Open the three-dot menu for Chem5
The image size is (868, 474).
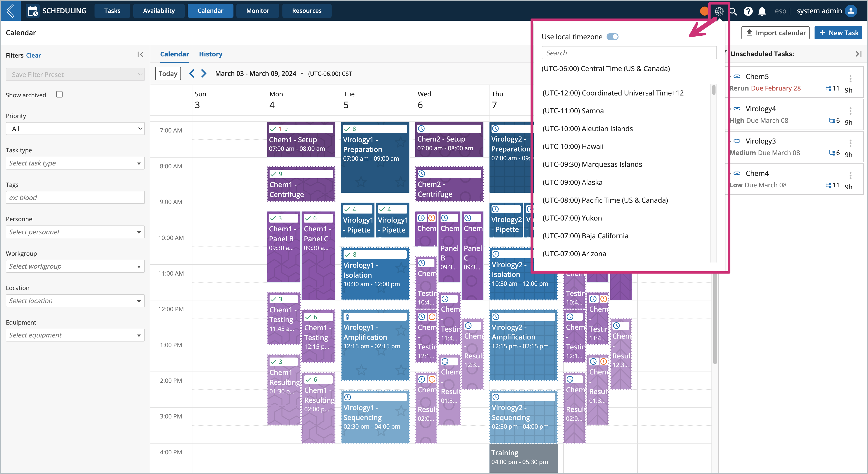pos(850,79)
